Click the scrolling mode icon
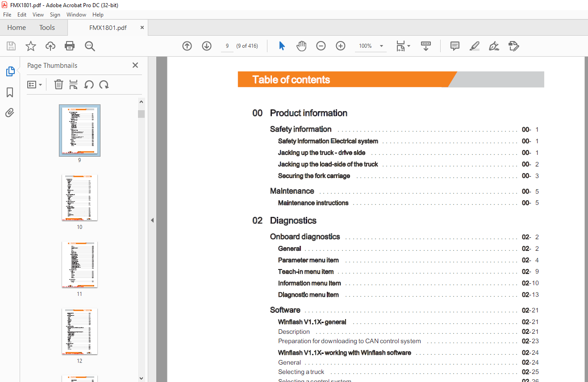588x382 pixels. pyautogui.click(x=426, y=46)
